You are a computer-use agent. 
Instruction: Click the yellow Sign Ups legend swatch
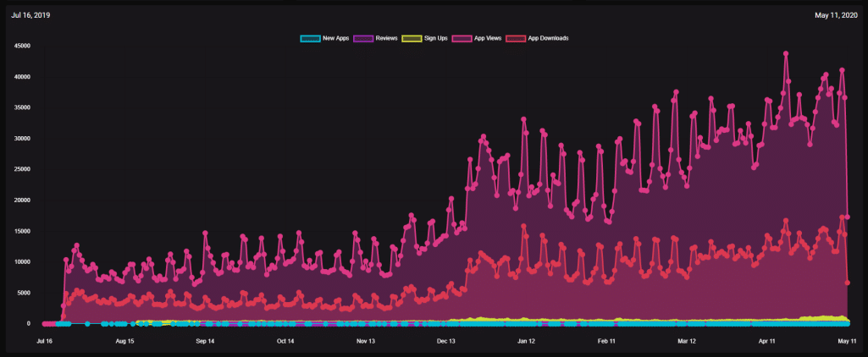[x=411, y=38]
